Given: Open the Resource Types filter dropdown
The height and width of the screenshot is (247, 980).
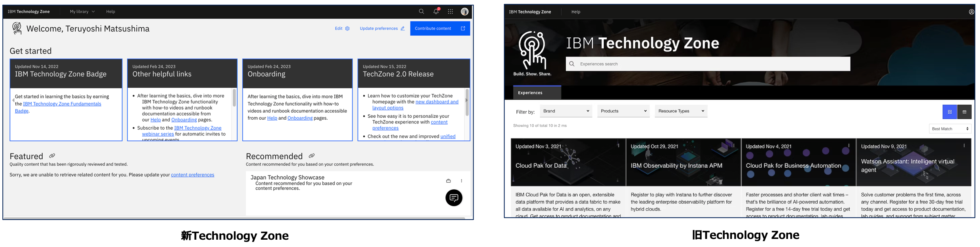Looking at the screenshot, I should point(681,111).
